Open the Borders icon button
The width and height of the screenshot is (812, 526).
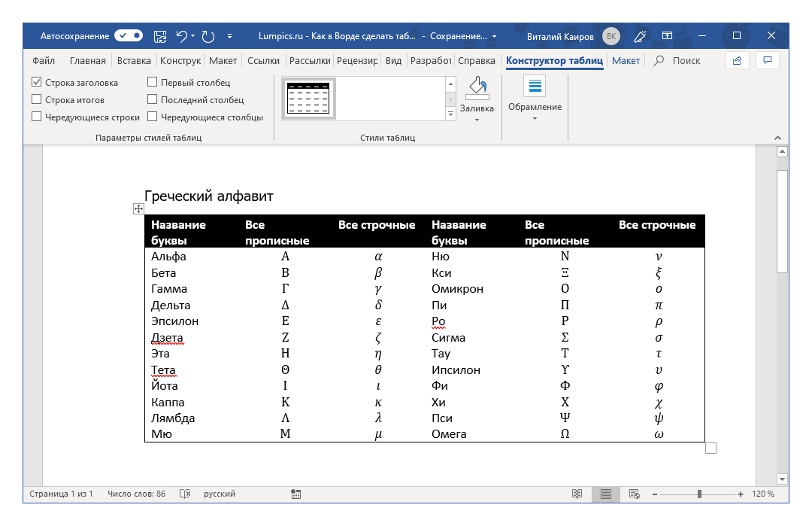coord(535,87)
